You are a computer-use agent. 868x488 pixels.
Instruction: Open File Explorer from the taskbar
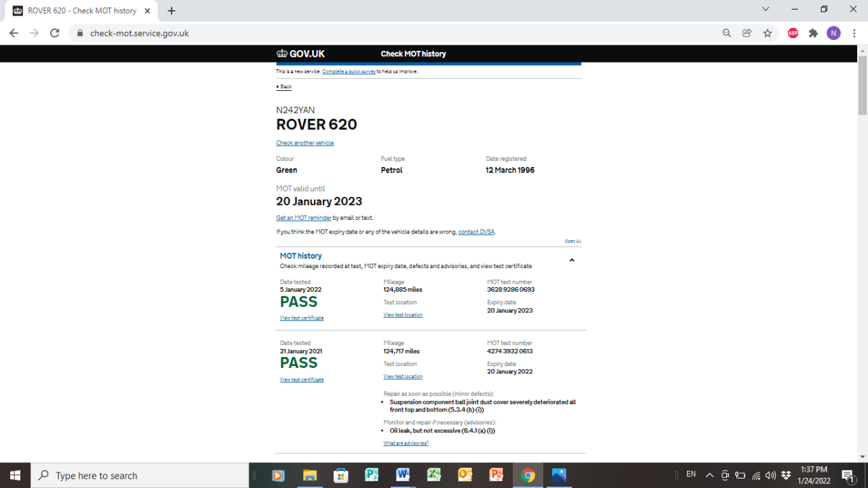309,475
